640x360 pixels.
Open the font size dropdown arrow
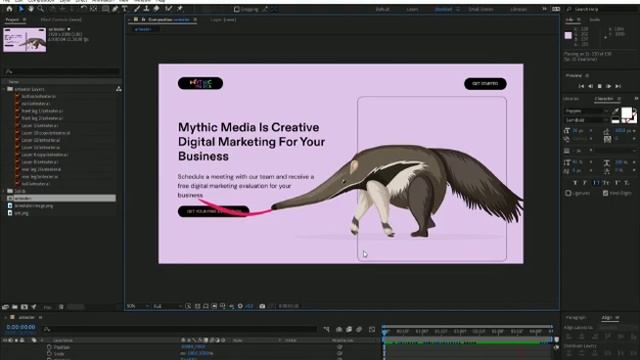[591, 131]
